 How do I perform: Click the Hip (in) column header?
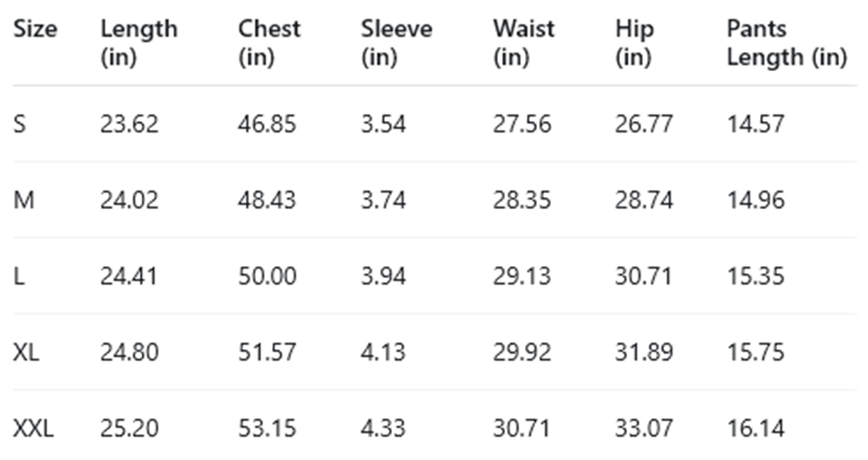pyautogui.click(x=634, y=43)
